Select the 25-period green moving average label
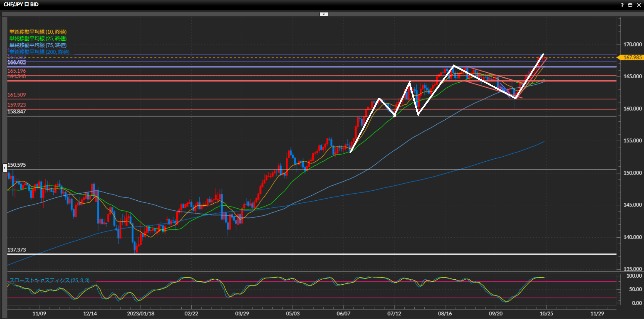Screen dimensions: 644x319 click(x=38, y=39)
